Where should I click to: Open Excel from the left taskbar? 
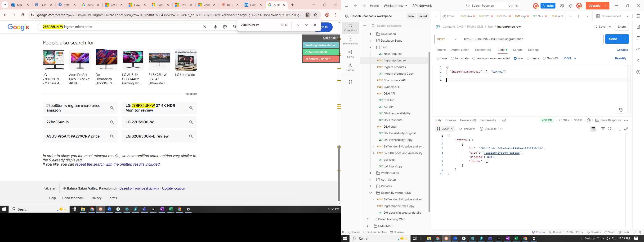pos(170,209)
